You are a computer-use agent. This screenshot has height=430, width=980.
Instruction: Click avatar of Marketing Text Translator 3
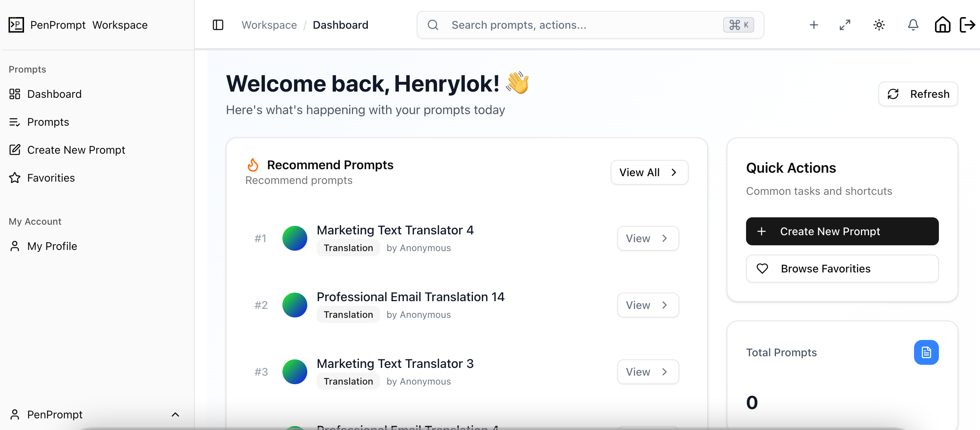pyautogui.click(x=295, y=372)
